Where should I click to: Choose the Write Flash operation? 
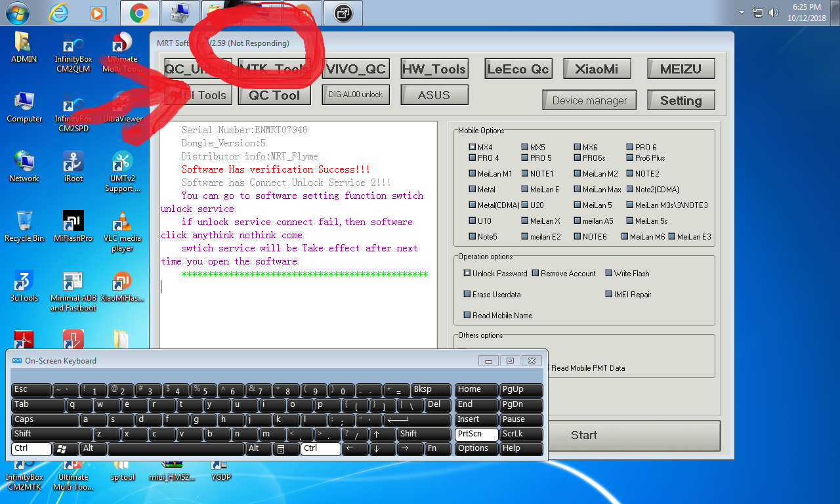(627, 274)
